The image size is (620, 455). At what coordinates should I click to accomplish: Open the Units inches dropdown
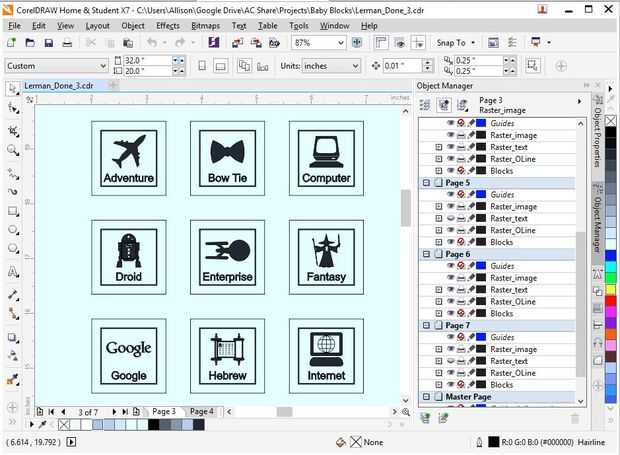click(x=355, y=66)
